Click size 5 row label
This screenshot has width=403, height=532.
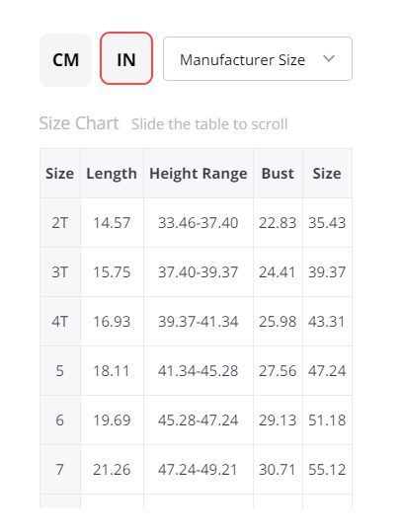coord(60,370)
